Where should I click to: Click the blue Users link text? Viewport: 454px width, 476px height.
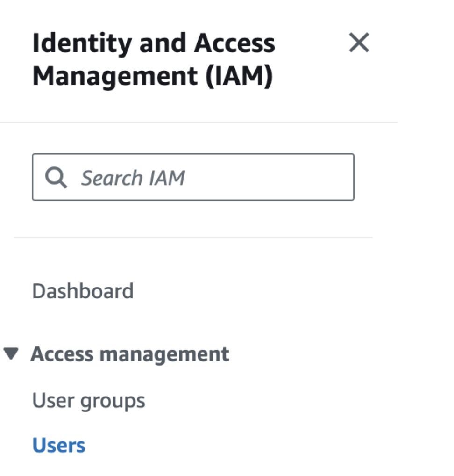click(59, 445)
